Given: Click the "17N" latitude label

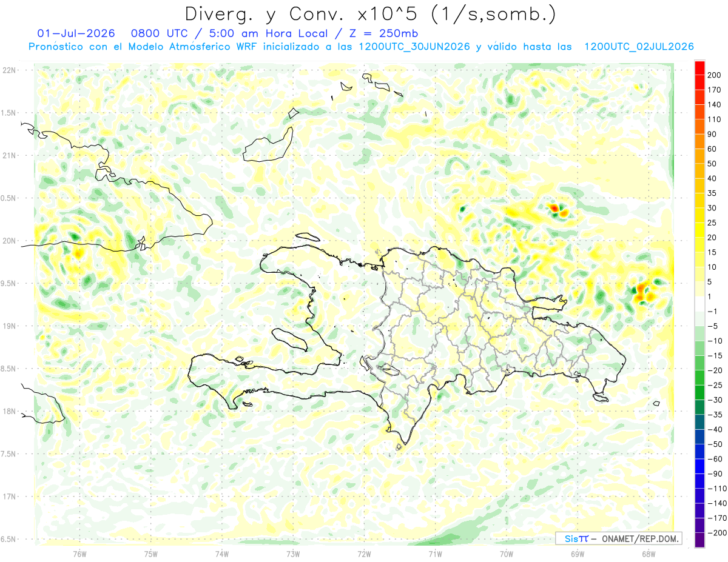Looking at the screenshot, I should [9, 497].
